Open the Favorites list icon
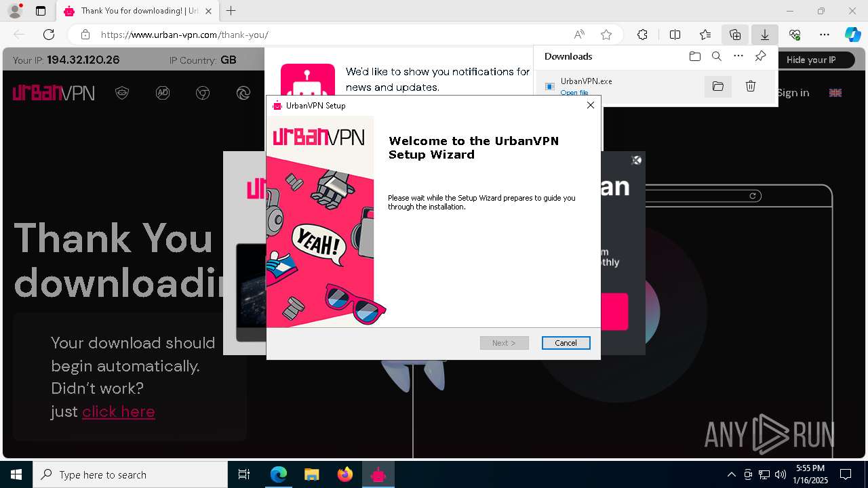This screenshot has height=488, width=868. click(705, 35)
